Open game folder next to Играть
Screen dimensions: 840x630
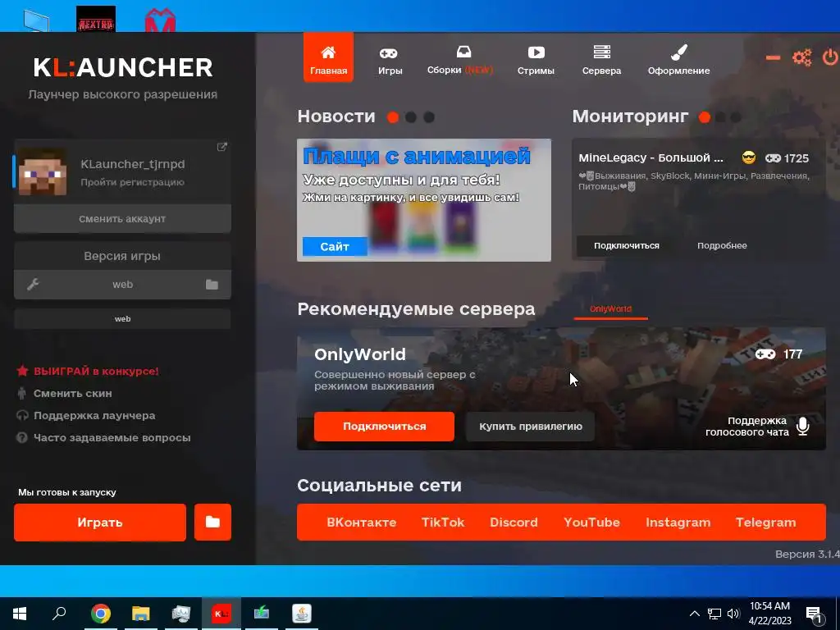pos(212,523)
